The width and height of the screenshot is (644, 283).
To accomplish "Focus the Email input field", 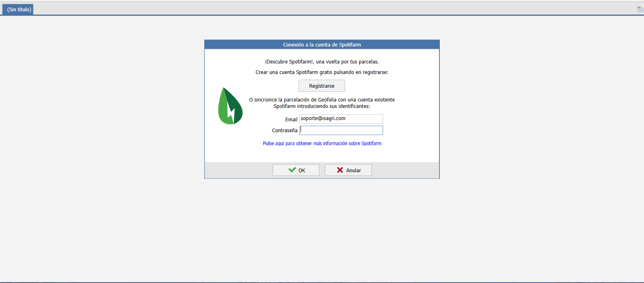I will 341,119.
